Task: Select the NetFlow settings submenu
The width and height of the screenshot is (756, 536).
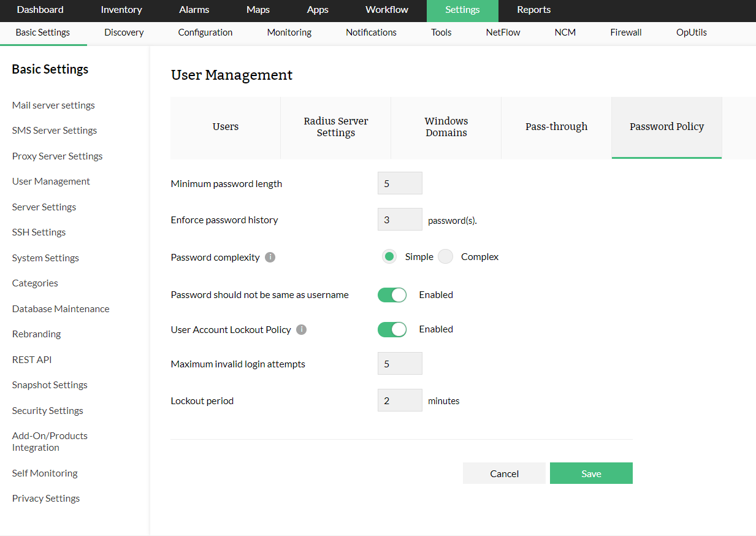Action: click(x=503, y=33)
